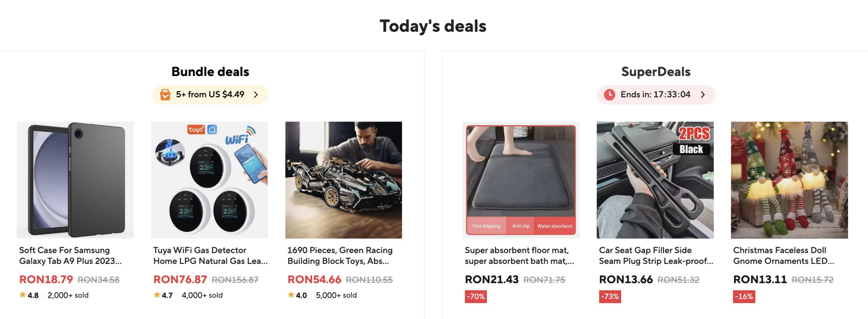
Task: Open the Car Seat Gap Filler image
Action: (655, 180)
